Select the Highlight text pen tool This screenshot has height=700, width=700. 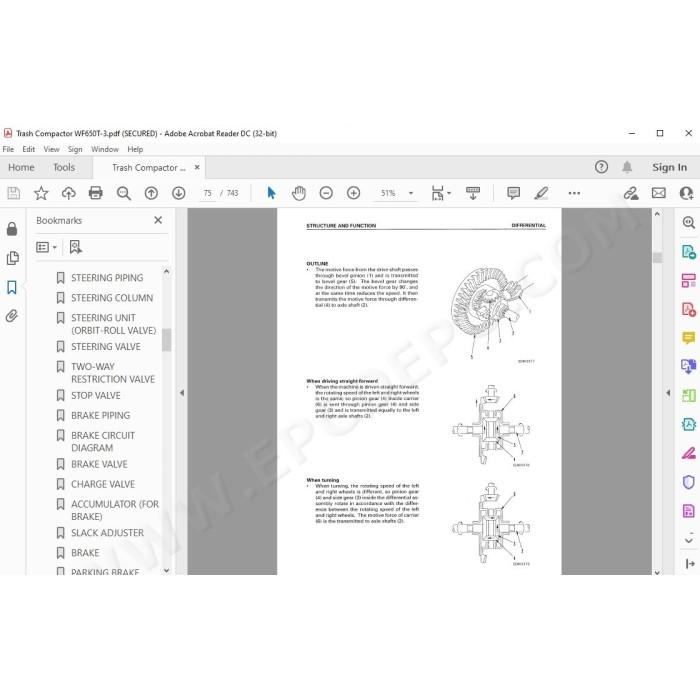[x=541, y=193]
